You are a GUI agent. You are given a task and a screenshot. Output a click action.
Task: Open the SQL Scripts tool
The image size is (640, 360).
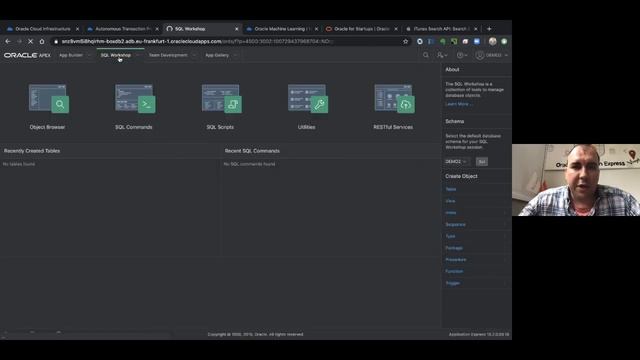220,107
